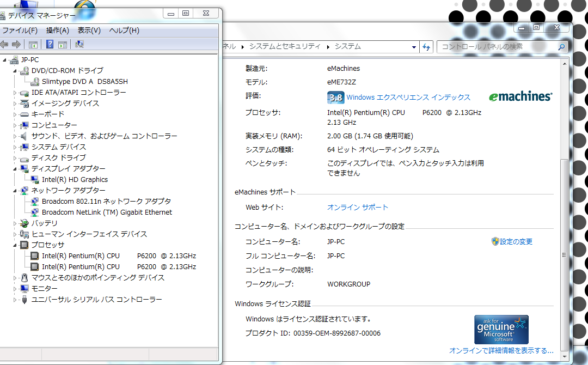The height and width of the screenshot is (365, 588).
Task: Click Windows エクスペリエンス インデックス link
Action: (408, 97)
